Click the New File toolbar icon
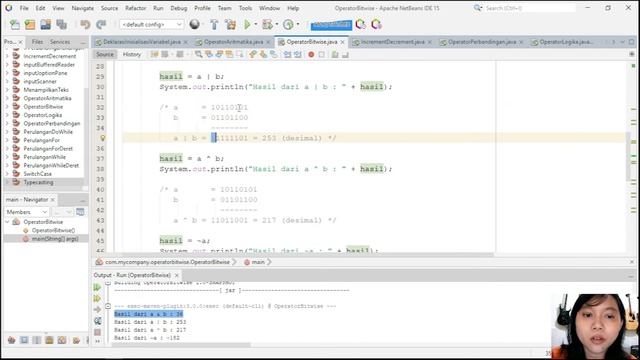Screen dimensions: 640x360 (x=15, y=24)
